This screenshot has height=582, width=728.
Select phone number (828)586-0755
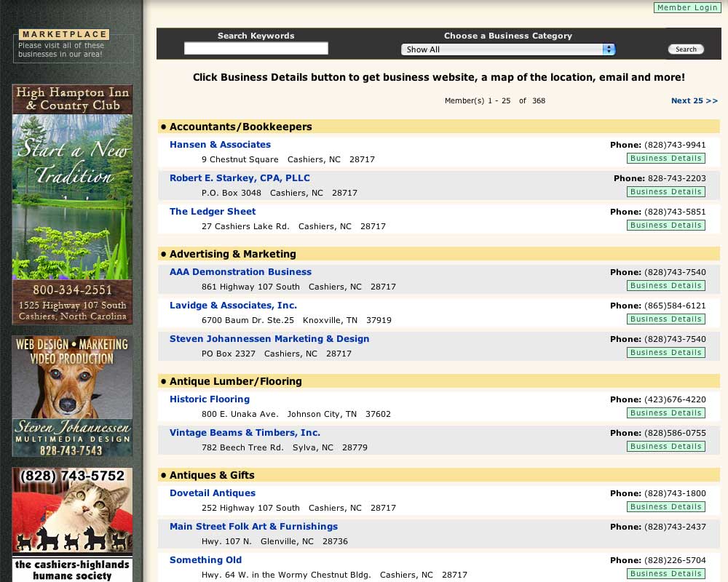tap(675, 432)
